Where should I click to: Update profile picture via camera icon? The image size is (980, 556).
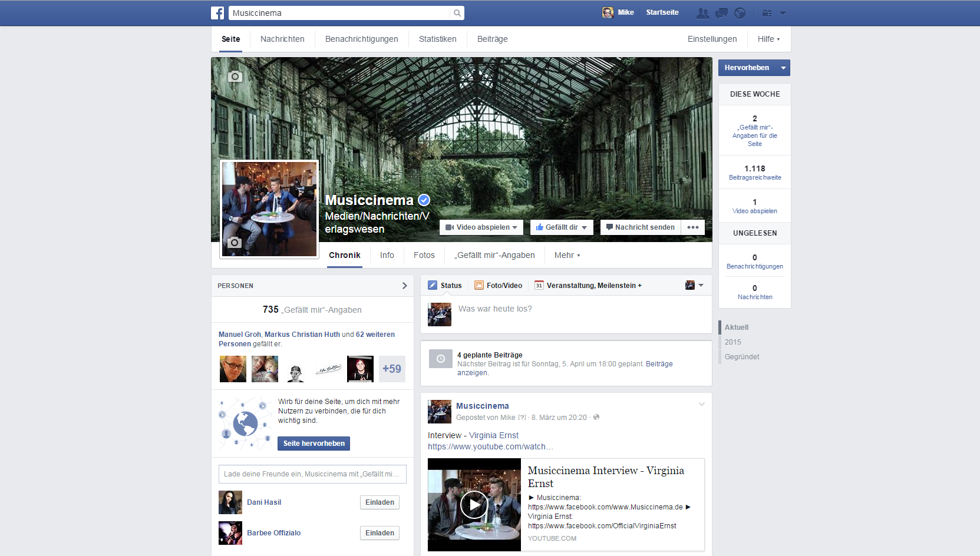coord(235,243)
